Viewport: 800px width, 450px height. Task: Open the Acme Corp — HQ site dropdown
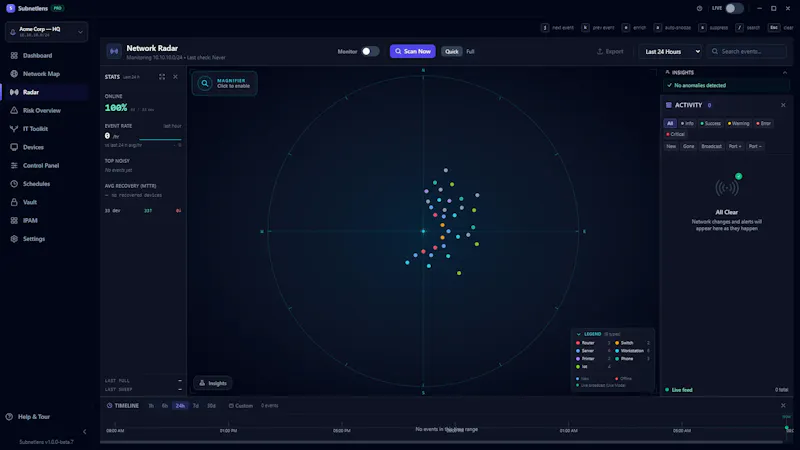click(x=46, y=32)
